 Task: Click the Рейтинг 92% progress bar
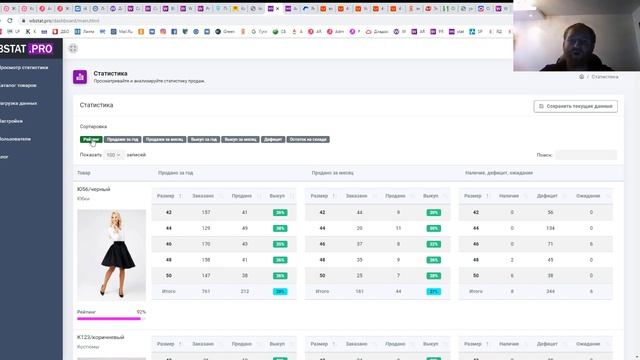click(x=111, y=318)
